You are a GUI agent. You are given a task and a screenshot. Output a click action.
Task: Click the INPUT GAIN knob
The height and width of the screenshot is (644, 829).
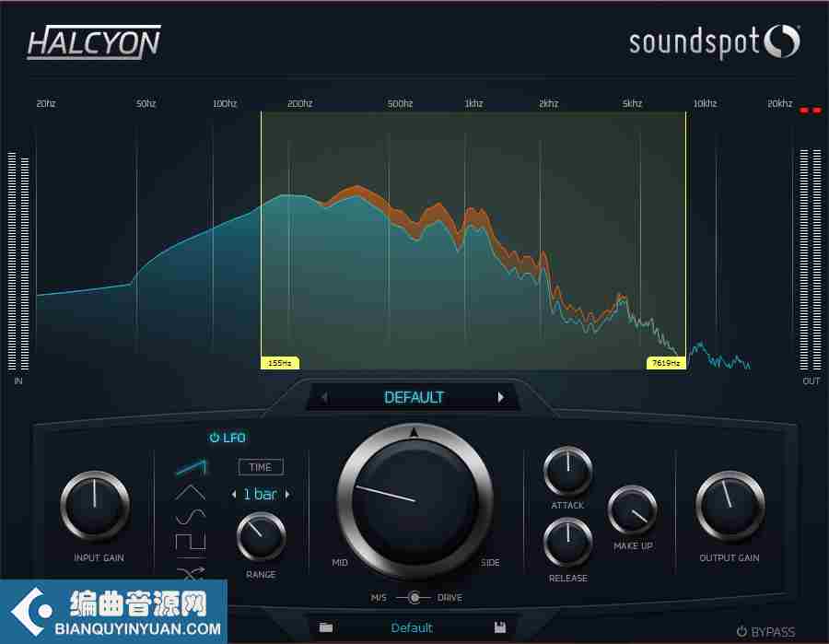click(95, 506)
